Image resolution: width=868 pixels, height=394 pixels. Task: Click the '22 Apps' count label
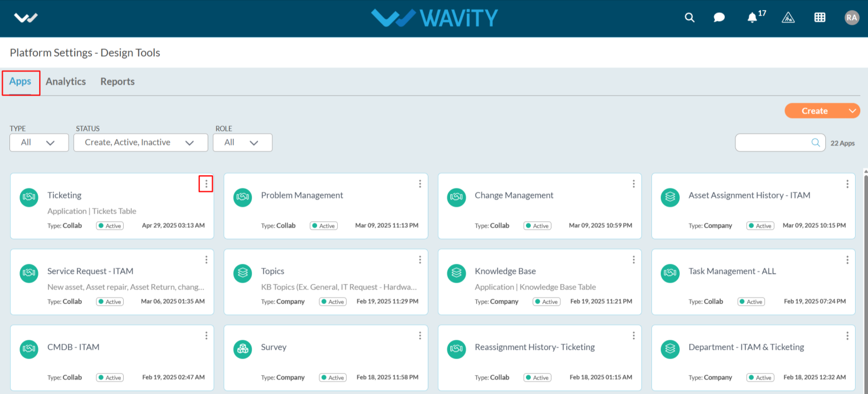click(x=843, y=143)
